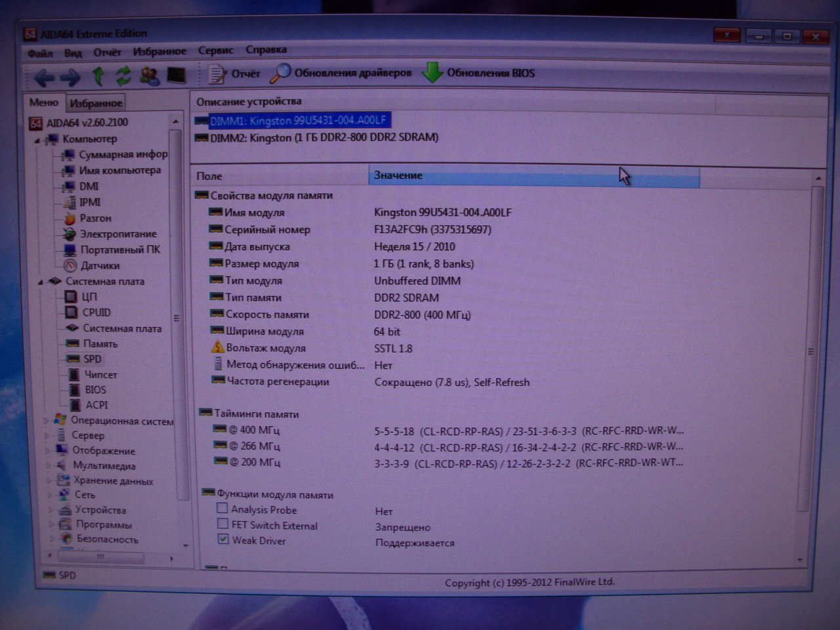Select Суммарная информация in tree
840x630 pixels.
115,155
